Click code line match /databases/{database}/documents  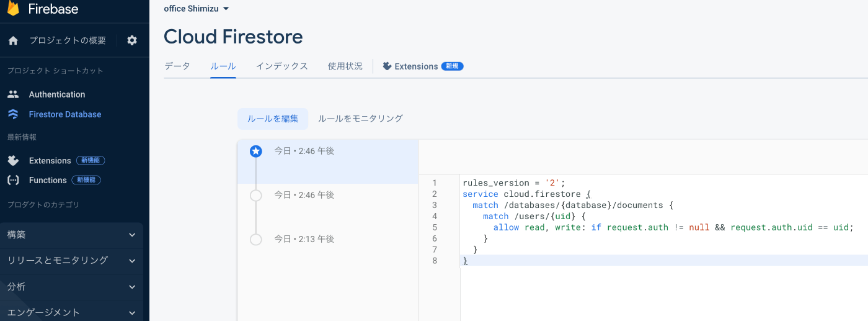pos(572,205)
